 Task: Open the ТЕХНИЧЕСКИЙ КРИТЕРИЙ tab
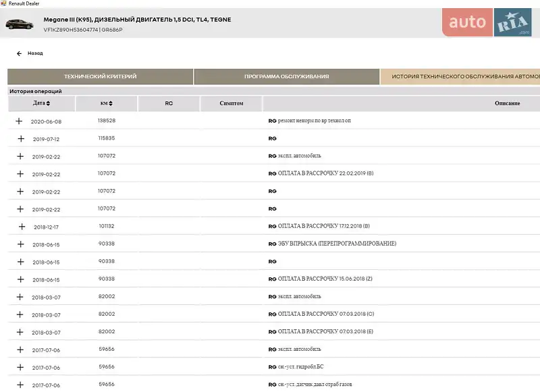tap(100, 77)
